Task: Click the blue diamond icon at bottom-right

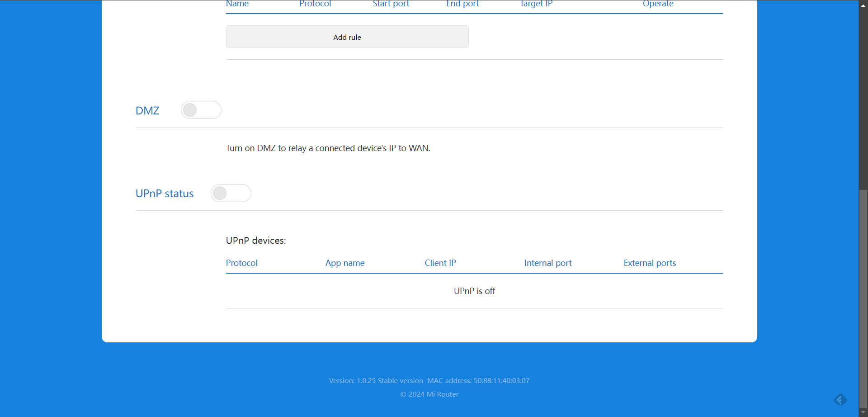Action: tap(840, 400)
